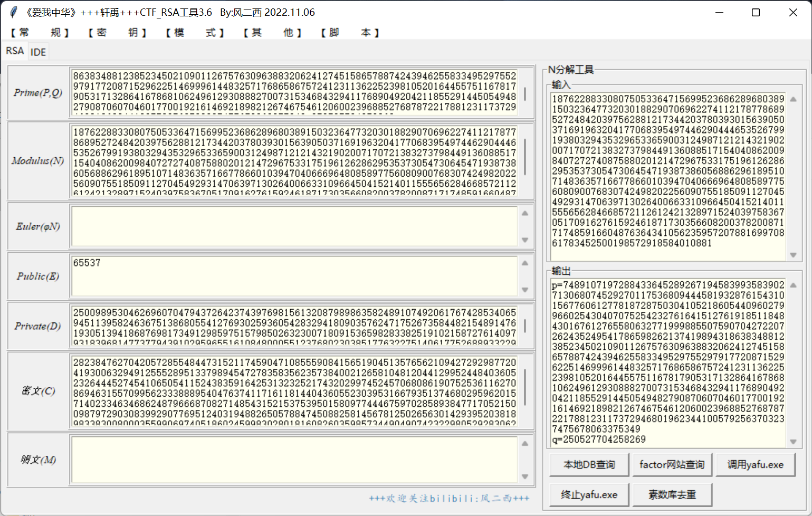812x516 pixels.
Task: Click scroll-up arrow of Public(E) field
Action: click(x=525, y=263)
